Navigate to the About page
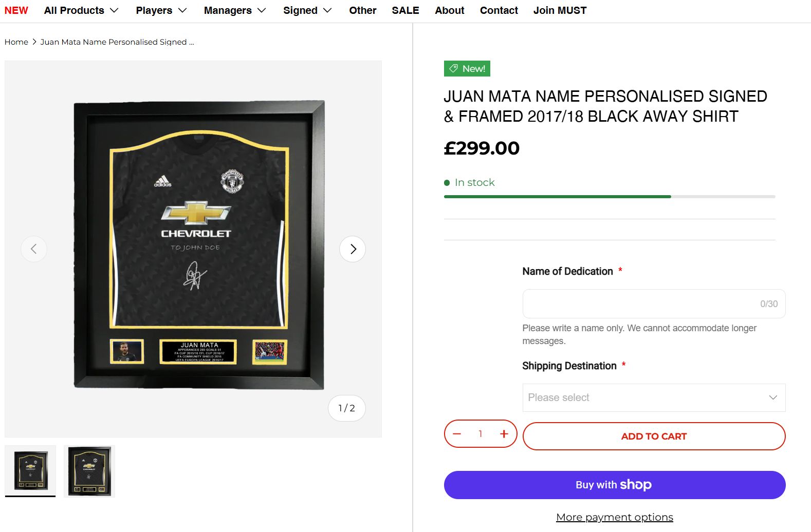Image resolution: width=811 pixels, height=532 pixels. [x=449, y=10]
